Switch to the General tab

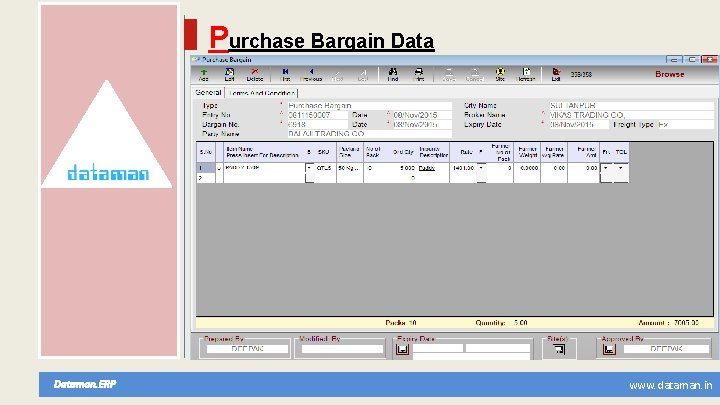(x=208, y=92)
